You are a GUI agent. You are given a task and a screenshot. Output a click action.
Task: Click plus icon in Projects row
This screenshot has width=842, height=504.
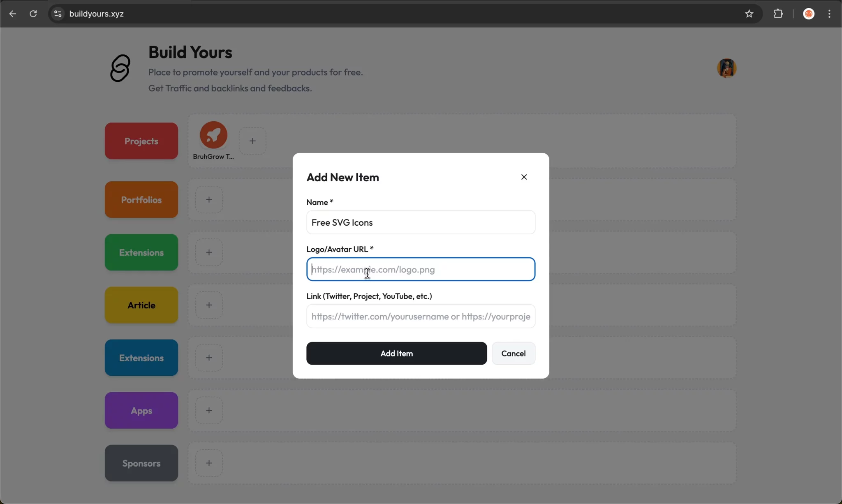[252, 141]
